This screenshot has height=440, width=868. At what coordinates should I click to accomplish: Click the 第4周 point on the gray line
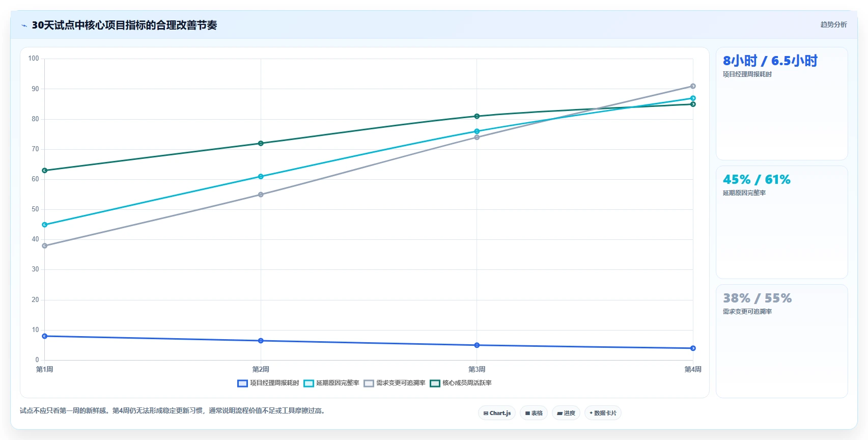click(x=693, y=86)
